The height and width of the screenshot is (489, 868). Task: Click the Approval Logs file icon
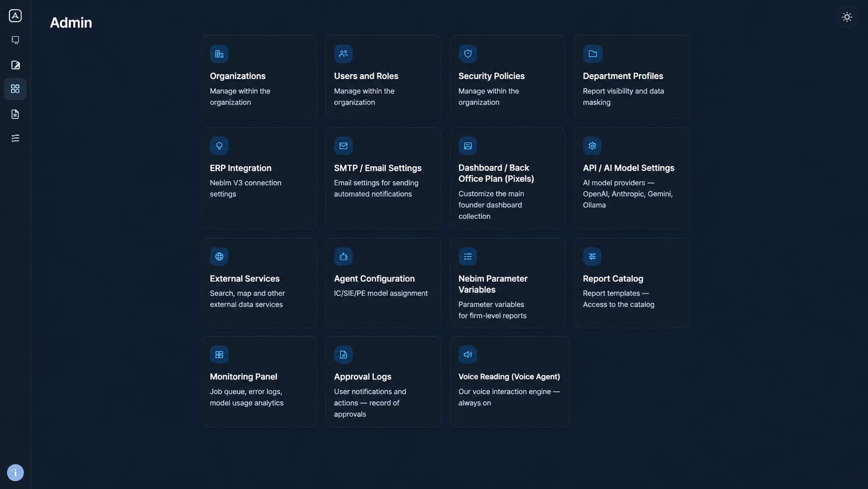[x=343, y=354]
